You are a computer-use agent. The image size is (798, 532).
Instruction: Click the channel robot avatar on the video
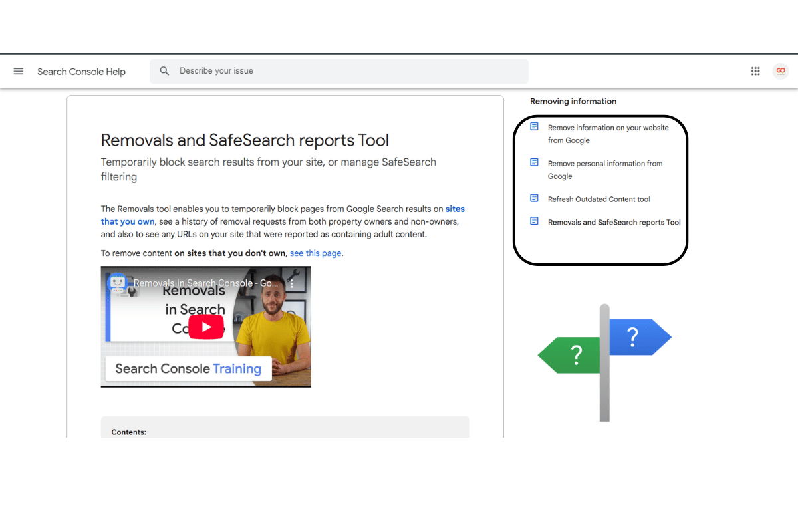118,283
